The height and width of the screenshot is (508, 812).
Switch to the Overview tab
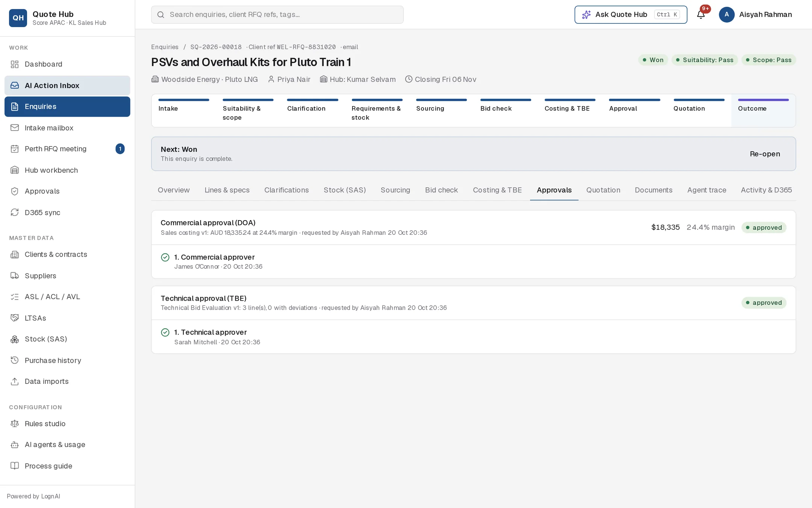(174, 190)
